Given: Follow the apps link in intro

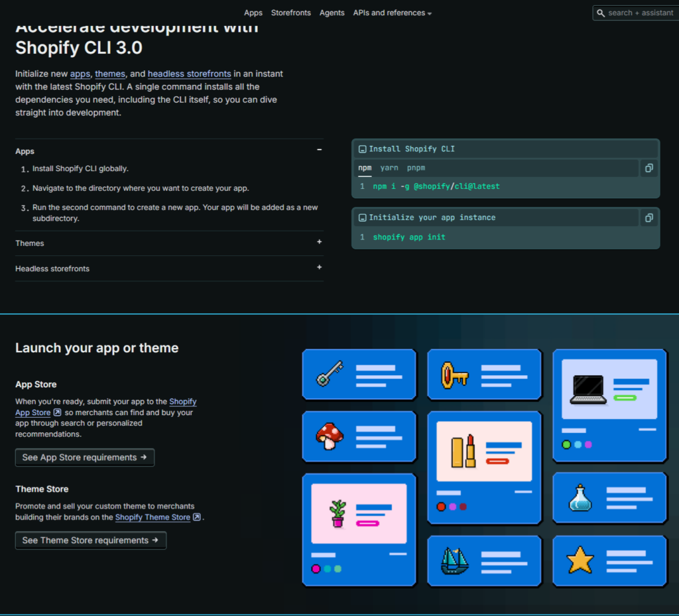Looking at the screenshot, I should pos(80,74).
